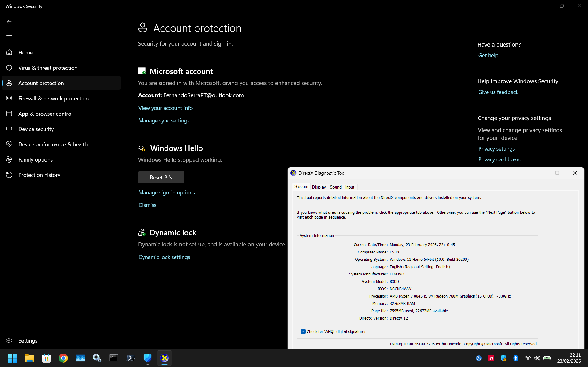This screenshot has height=367, width=588.
Task: Click the Settings gear icon in sidebar
Action: tap(9, 340)
